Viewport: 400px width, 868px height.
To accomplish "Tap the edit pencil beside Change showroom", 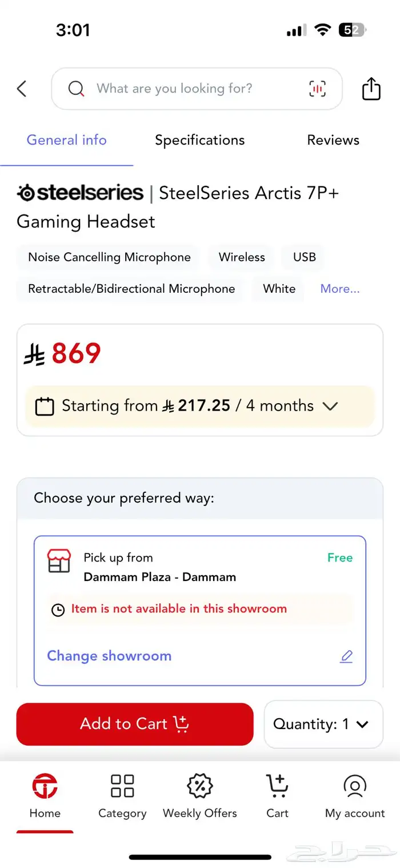I will pyautogui.click(x=346, y=656).
